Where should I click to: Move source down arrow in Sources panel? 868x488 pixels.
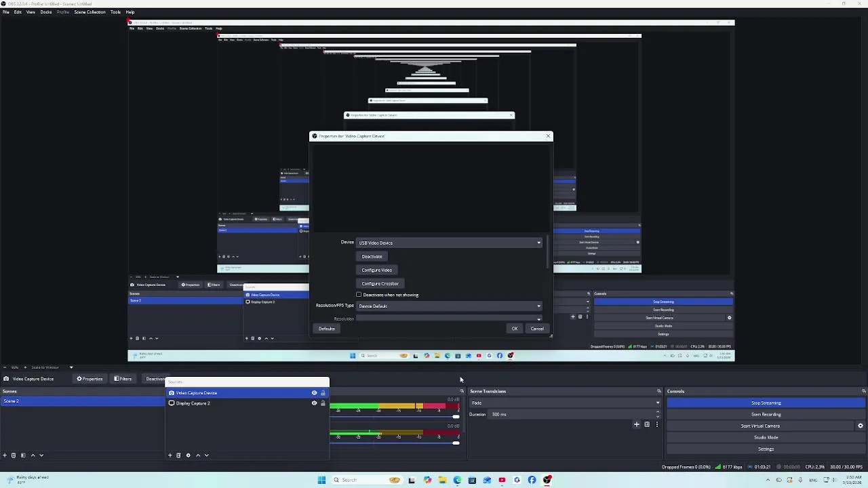tap(207, 455)
